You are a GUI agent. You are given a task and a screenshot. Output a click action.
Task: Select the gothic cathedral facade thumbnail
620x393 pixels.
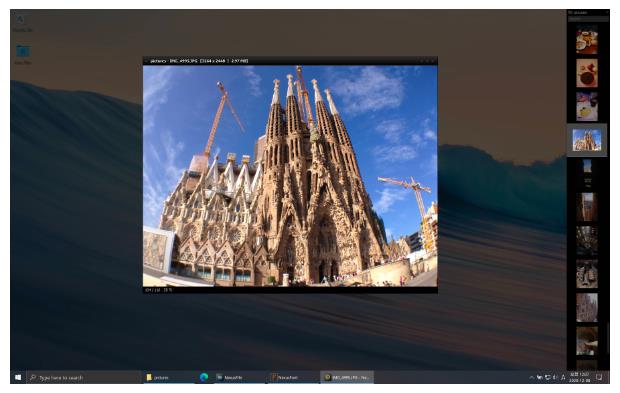click(586, 307)
